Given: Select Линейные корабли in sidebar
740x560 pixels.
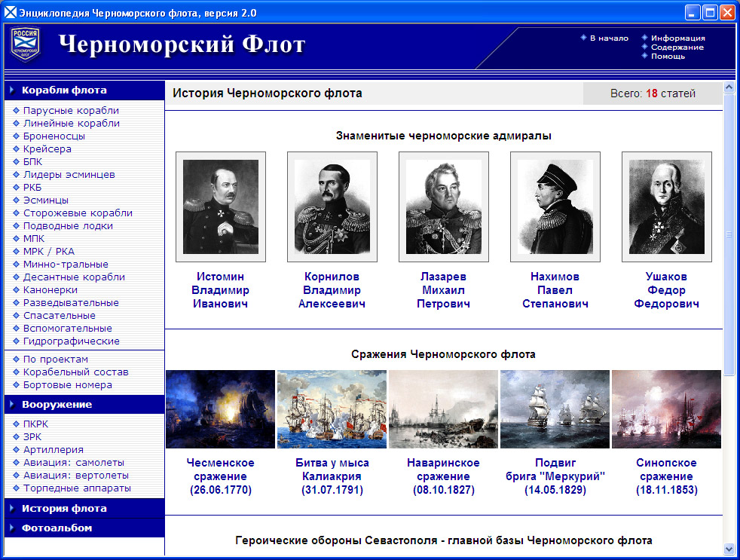Looking at the screenshot, I should [x=72, y=124].
